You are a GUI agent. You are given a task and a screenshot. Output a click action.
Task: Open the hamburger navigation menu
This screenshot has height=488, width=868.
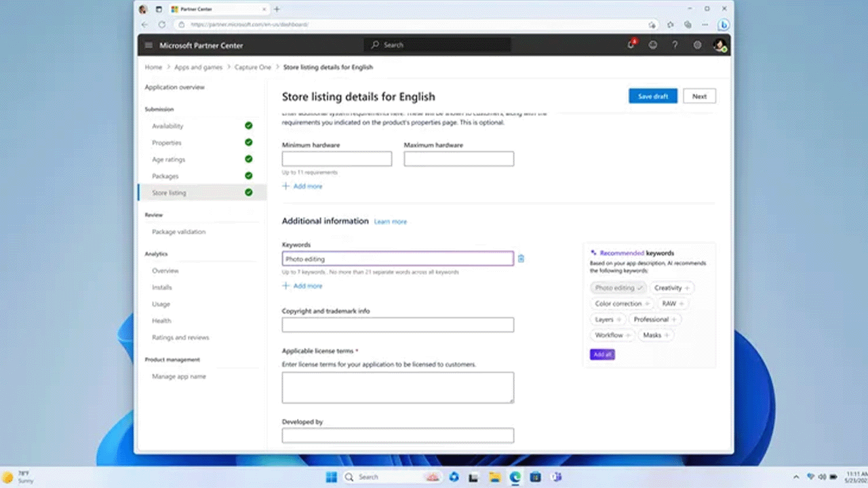tap(149, 45)
